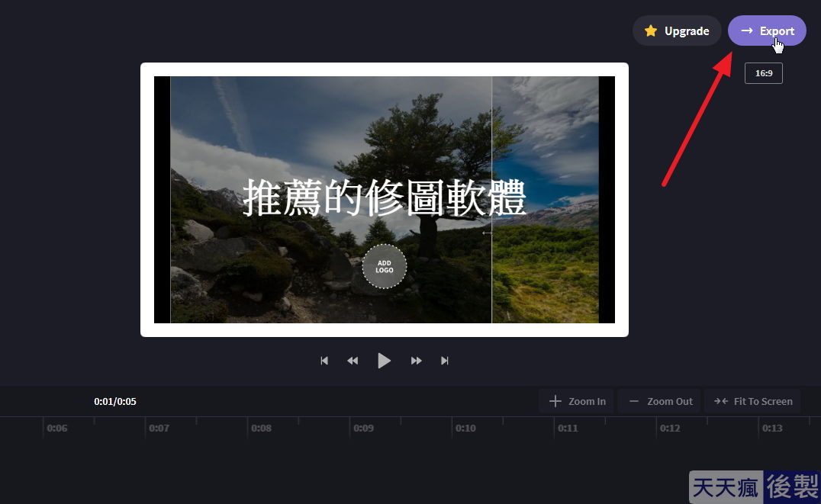This screenshot has width=821, height=504.
Task: Open the Upgrade plan button
Action: tap(677, 30)
